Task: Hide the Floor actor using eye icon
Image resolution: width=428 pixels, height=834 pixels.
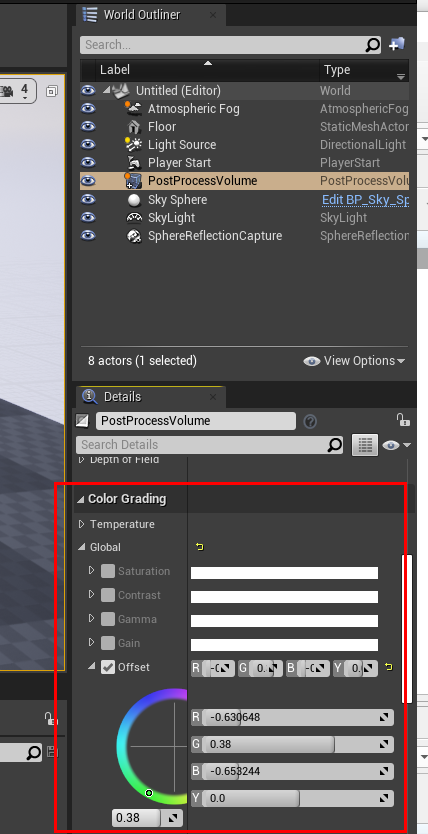Action: 88,127
